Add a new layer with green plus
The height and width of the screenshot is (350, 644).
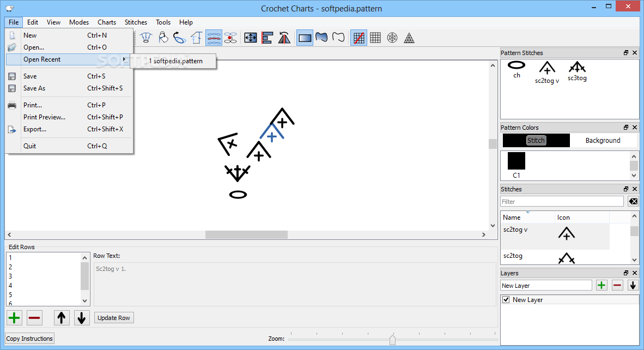[602, 285]
